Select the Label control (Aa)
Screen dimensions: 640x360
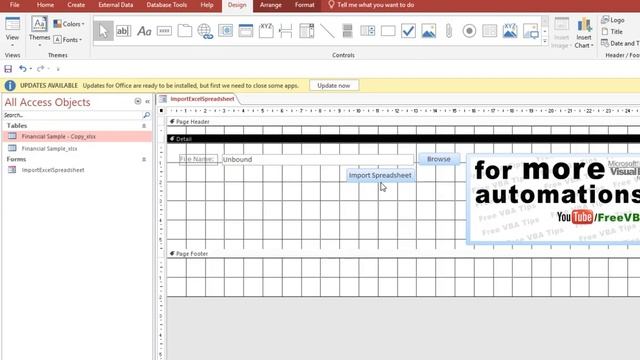coord(144,31)
